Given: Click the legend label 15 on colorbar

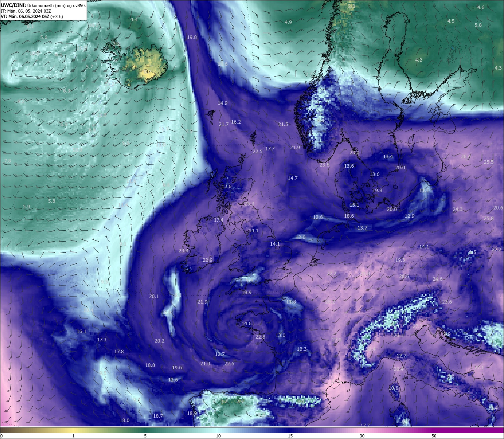Looking at the screenshot, I should [290, 436].
